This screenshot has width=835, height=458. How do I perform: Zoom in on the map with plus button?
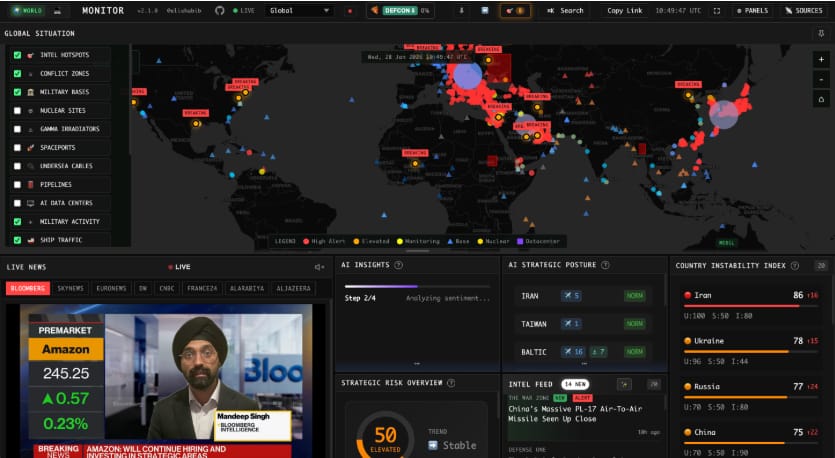(x=820, y=59)
